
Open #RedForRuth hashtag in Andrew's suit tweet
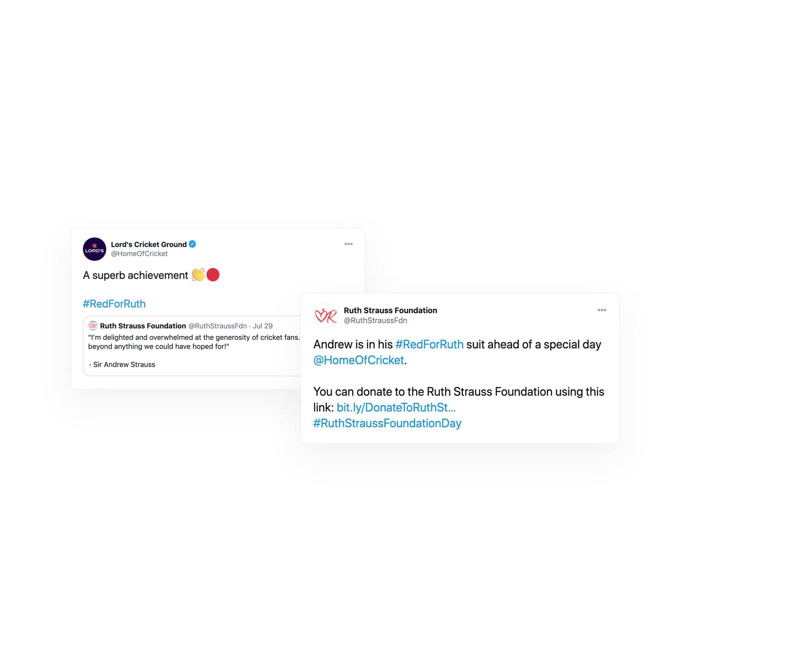click(x=429, y=344)
